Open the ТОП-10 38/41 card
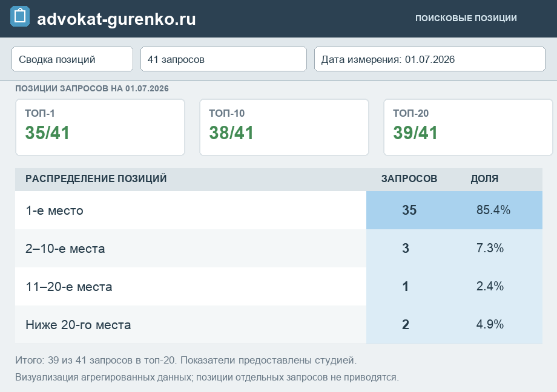This screenshot has height=392, width=557. click(284, 128)
